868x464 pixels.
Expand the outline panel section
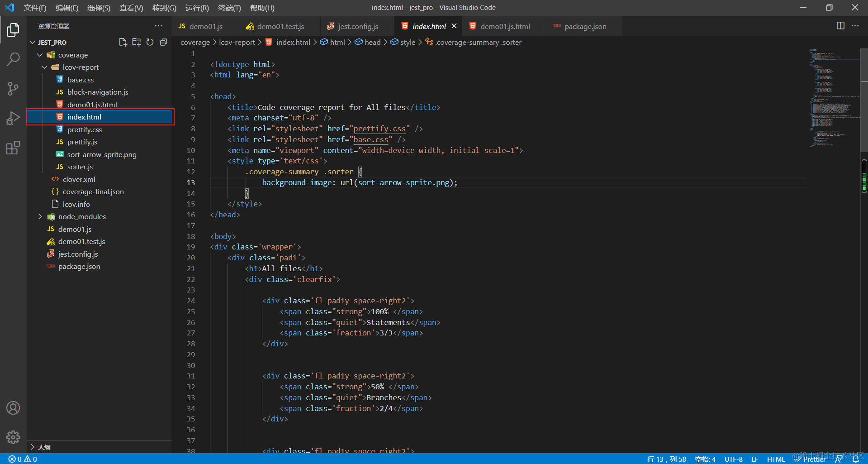pos(44,447)
